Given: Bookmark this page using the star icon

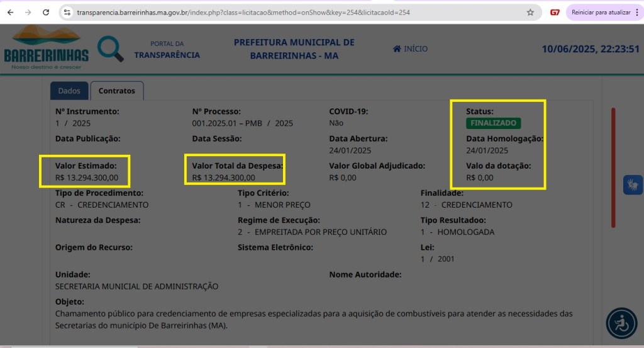Looking at the screenshot, I should (530, 13).
